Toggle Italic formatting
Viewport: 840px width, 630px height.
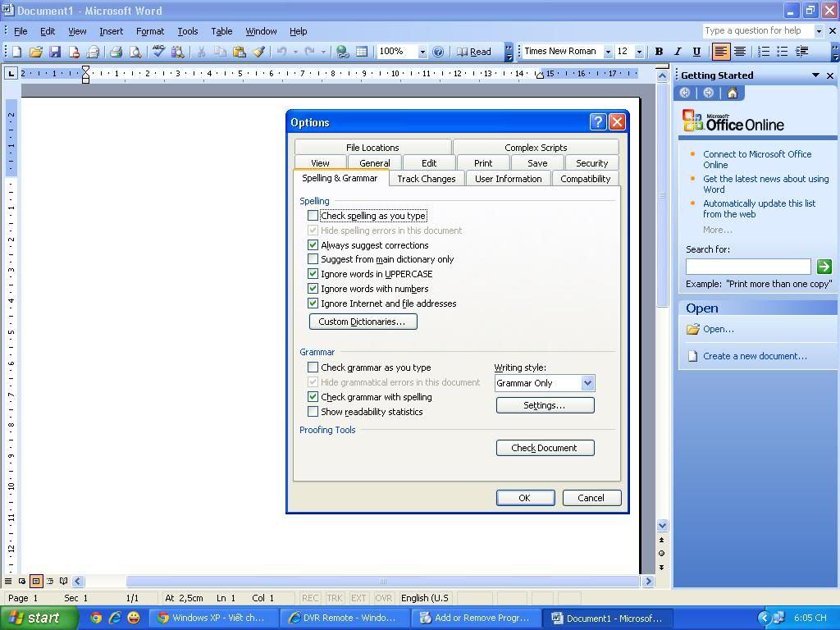[678, 52]
